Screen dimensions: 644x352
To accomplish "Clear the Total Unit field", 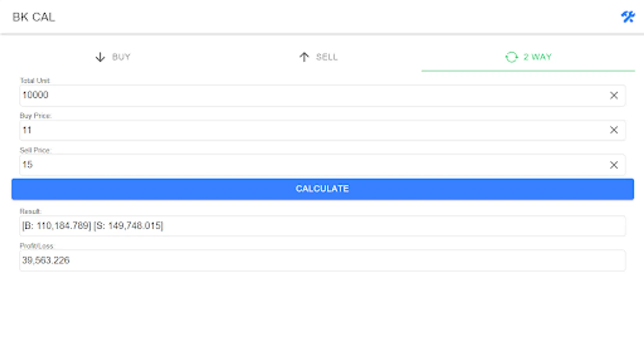I will click(613, 95).
